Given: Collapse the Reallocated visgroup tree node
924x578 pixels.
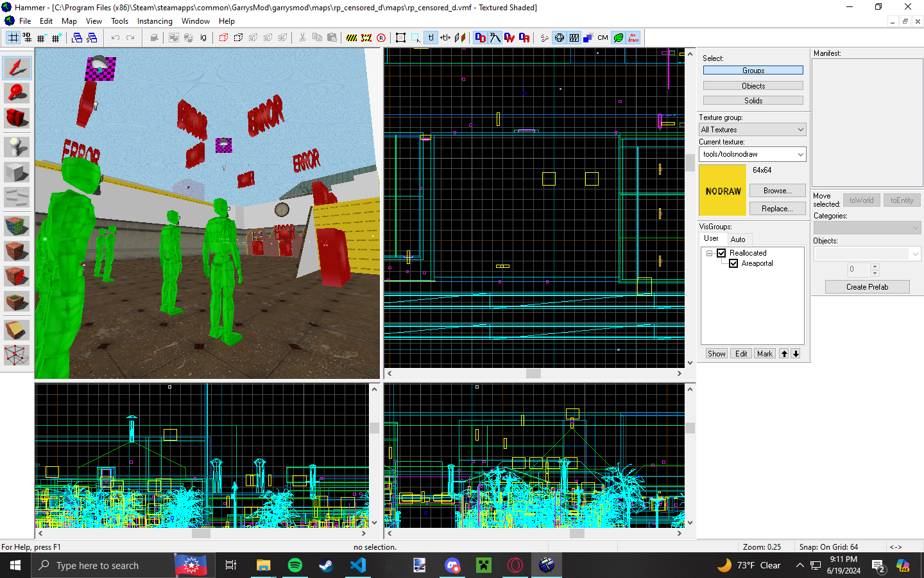Looking at the screenshot, I should tap(709, 253).
